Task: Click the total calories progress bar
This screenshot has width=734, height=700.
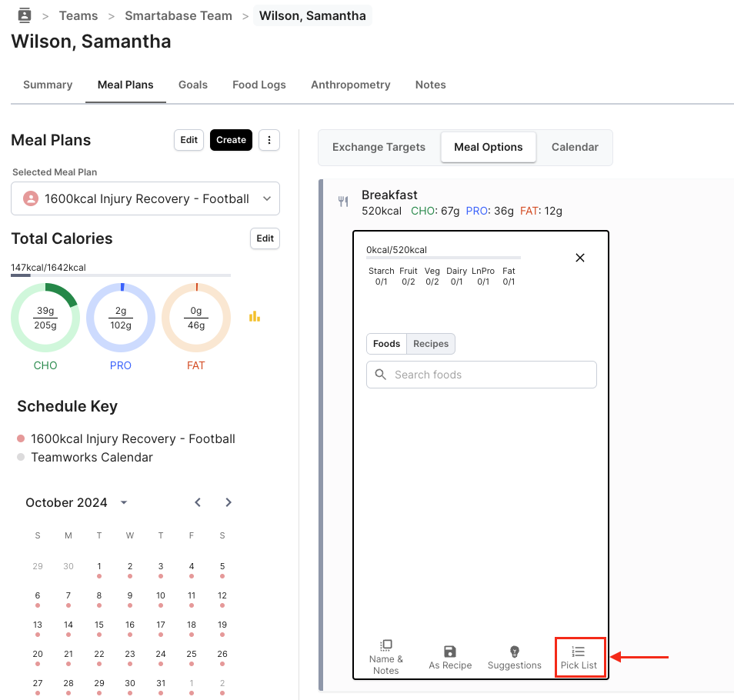Action: (x=121, y=275)
